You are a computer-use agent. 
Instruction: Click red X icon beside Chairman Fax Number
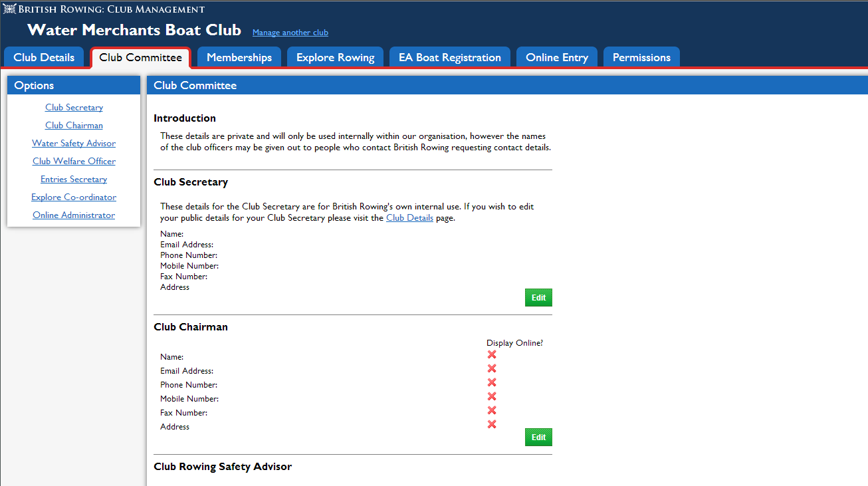pos(492,411)
